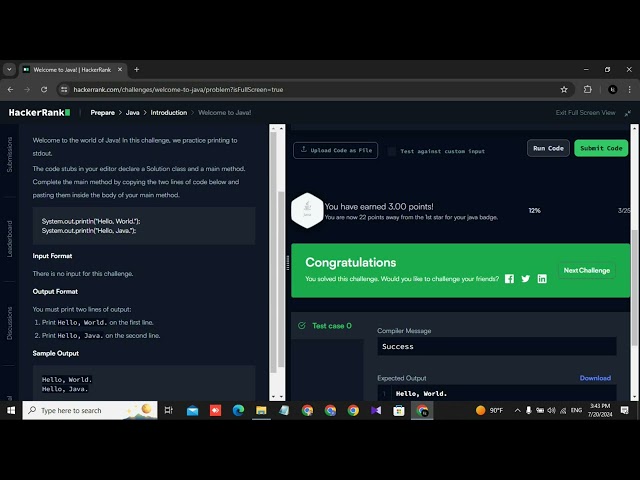Click the 90°F weather widget
The height and width of the screenshot is (480, 640).
(x=489, y=410)
